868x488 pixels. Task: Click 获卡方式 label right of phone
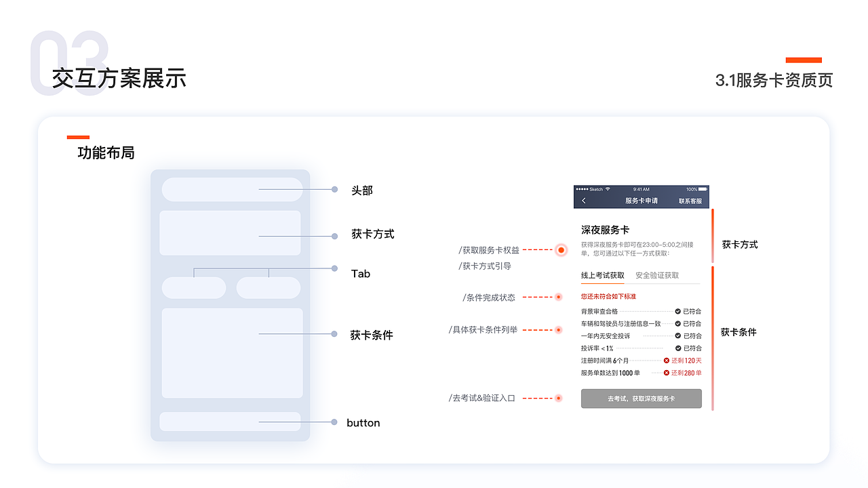(x=740, y=245)
